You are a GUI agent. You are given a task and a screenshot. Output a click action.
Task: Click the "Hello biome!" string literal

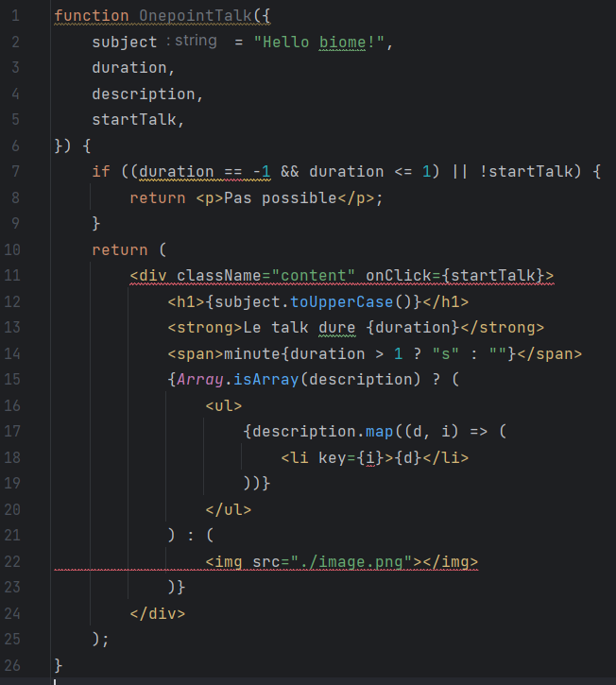[319, 43]
